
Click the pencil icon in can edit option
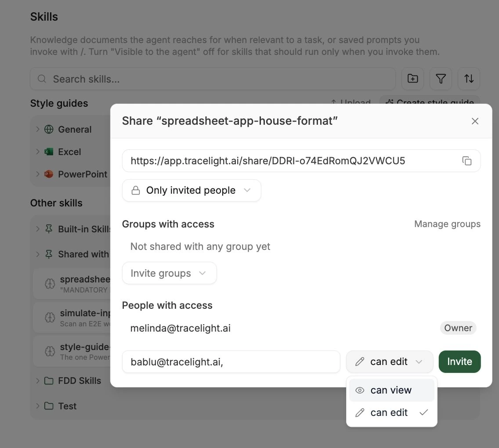[360, 413]
